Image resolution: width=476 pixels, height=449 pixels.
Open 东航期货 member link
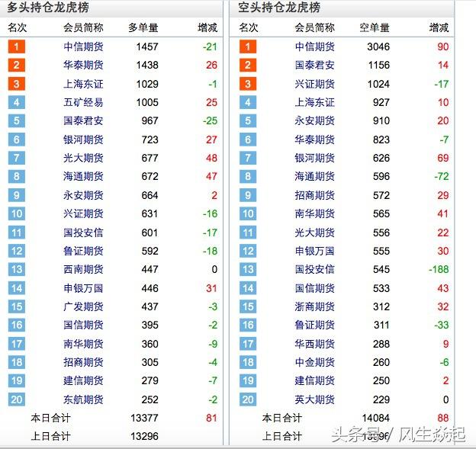click(x=83, y=399)
